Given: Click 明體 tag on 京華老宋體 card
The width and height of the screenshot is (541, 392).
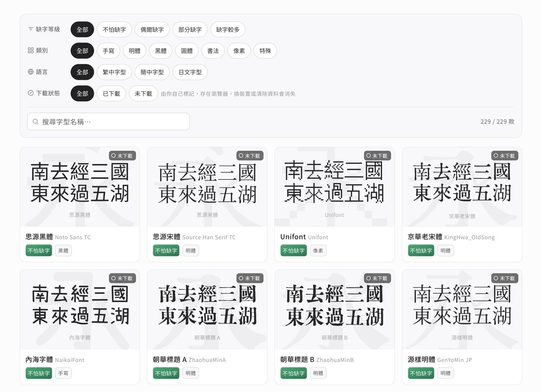Looking at the screenshot, I should pos(445,250).
